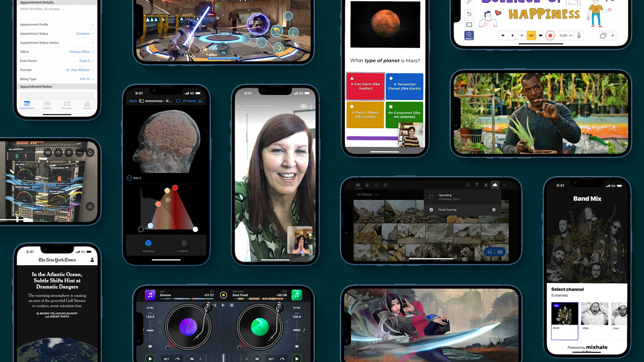Click Pause Syncing in upload panel
644x362 pixels.
coord(447,210)
